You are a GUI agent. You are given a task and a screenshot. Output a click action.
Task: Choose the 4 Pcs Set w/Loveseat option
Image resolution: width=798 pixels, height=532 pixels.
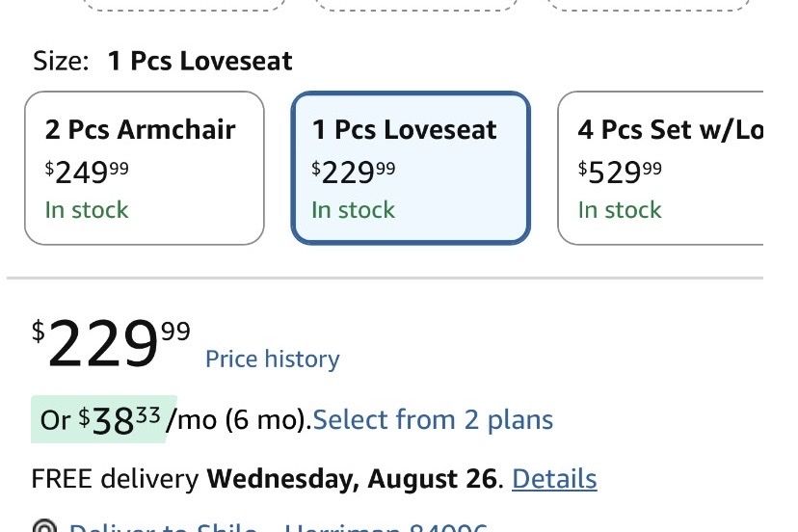coord(660,168)
